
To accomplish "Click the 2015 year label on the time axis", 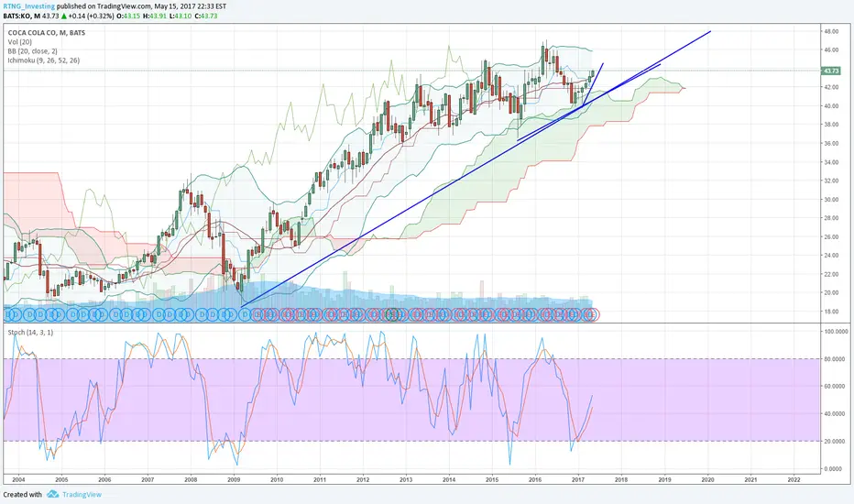I will coord(492,480).
